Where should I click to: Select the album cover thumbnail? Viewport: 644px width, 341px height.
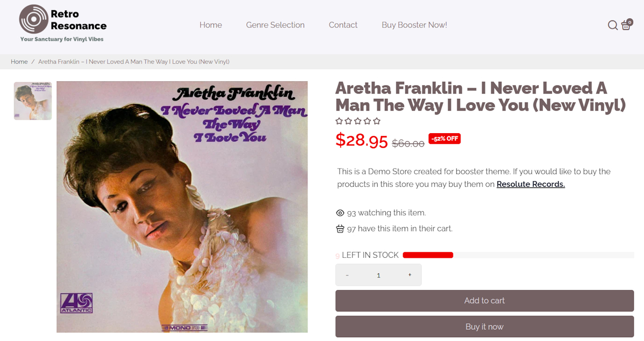point(33,101)
